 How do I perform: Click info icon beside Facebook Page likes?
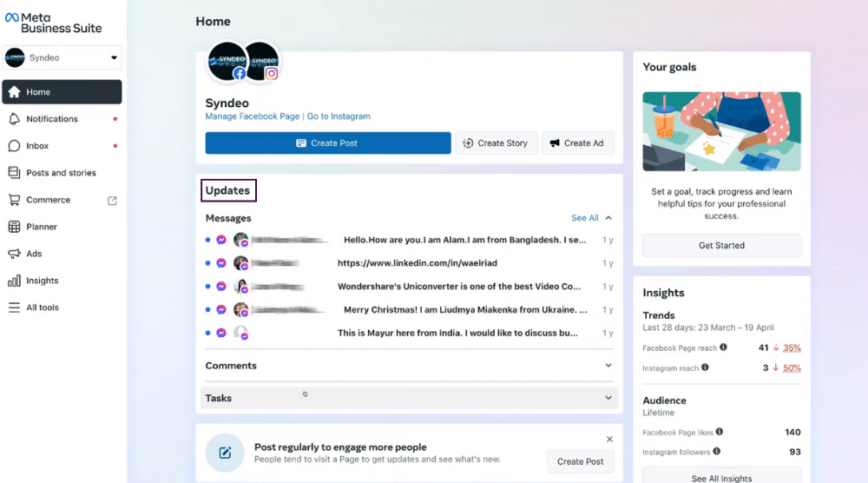(x=719, y=432)
